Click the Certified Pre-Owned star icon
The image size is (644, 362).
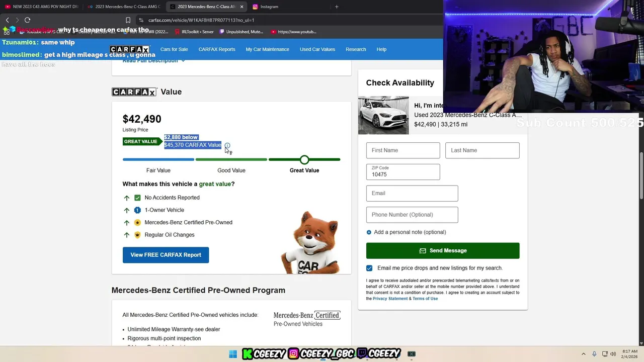137,222
